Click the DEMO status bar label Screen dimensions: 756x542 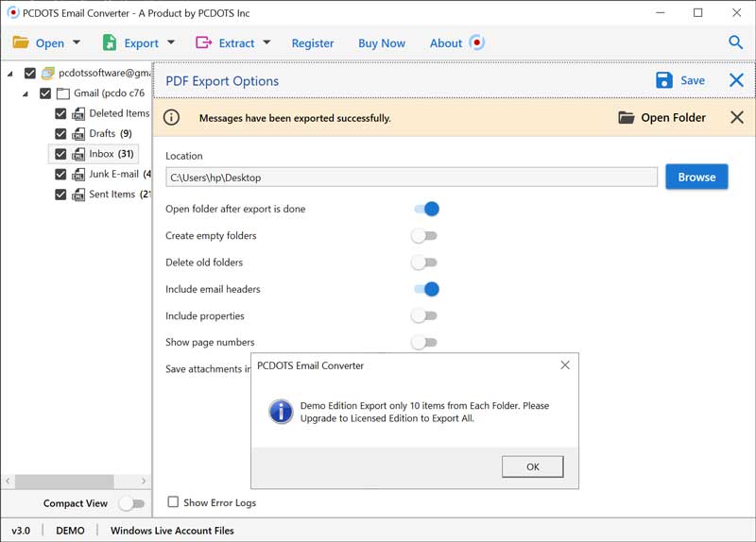(70, 531)
